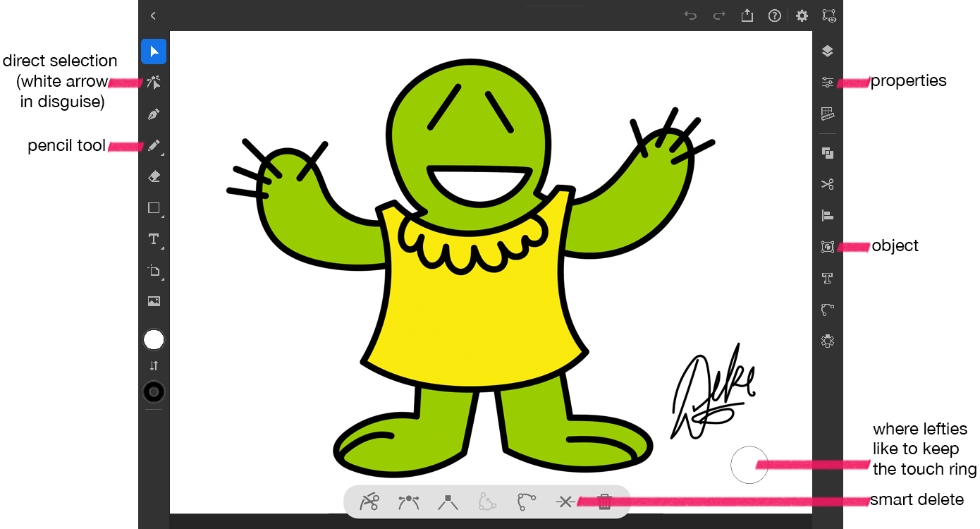
Task: Tap the share/export button
Action: tap(747, 16)
